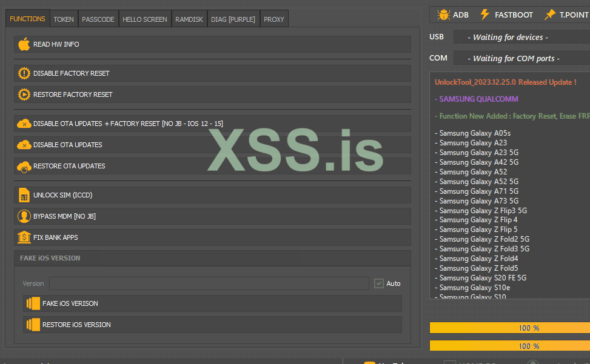Click the Fastboot lightning bolt icon
590x364 pixels.
(x=484, y=15)
